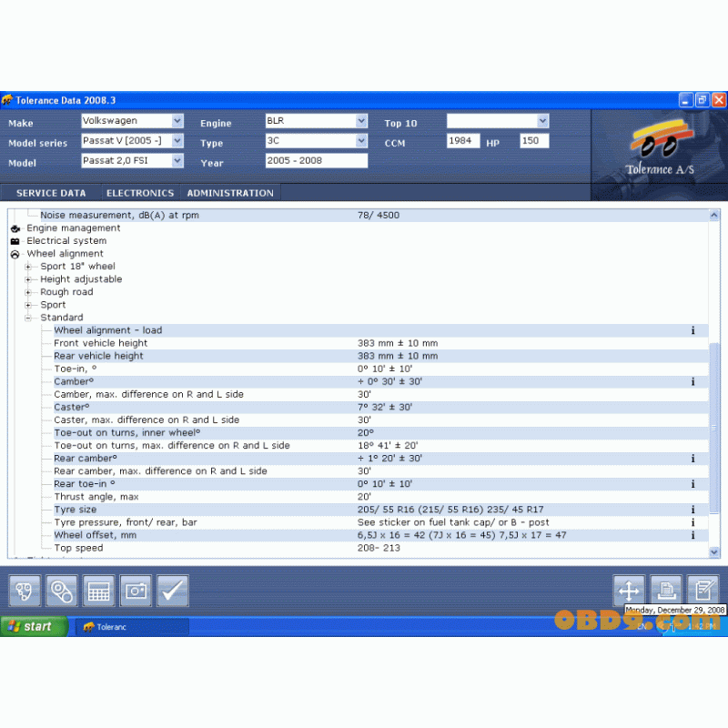Screen dimensions: 728x728
Task: Select the Thrust angle, max row
Action: (x=380, y=497)
